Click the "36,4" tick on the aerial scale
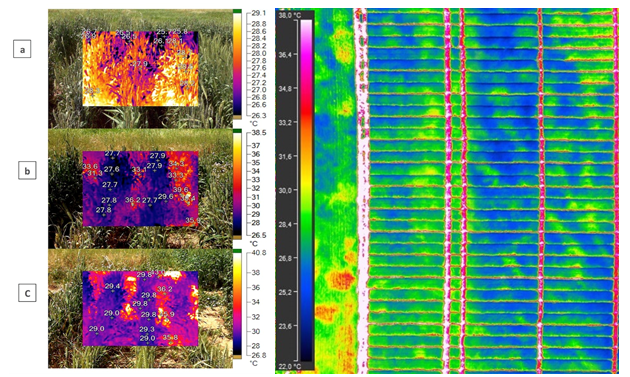The height and width of the screenshot is (377, 630). [286, 54]
